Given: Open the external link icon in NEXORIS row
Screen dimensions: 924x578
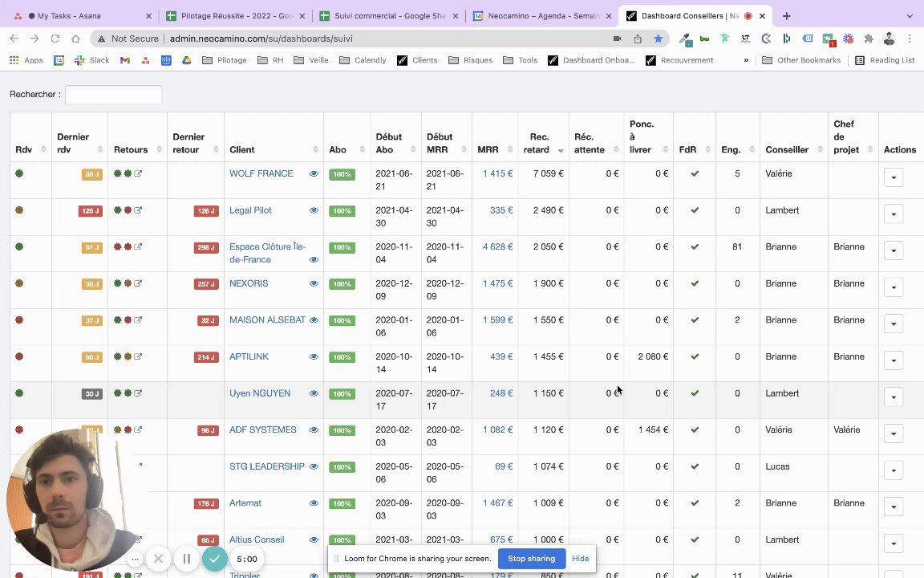Looking at the screenshot, I should [138, 283].
